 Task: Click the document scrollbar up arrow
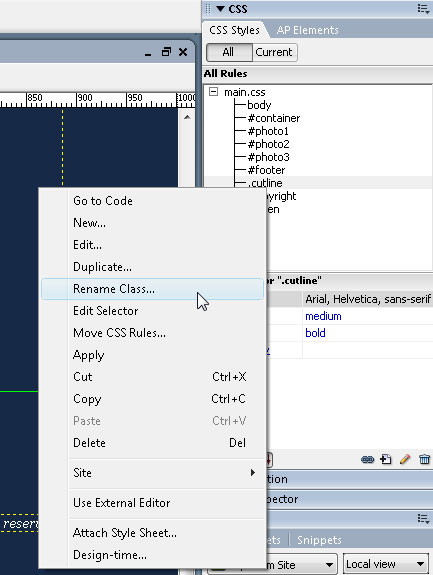(187, 117)
